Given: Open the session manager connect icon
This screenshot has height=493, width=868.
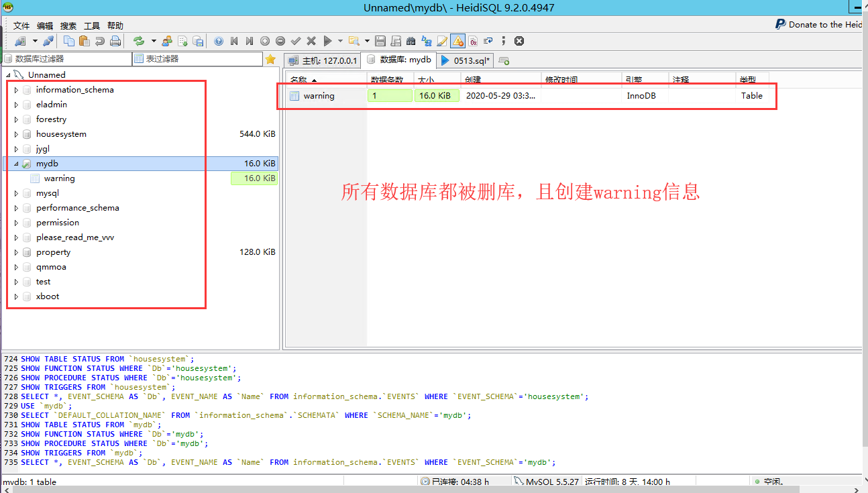Looking at the screenshot, I should point(19,41).
